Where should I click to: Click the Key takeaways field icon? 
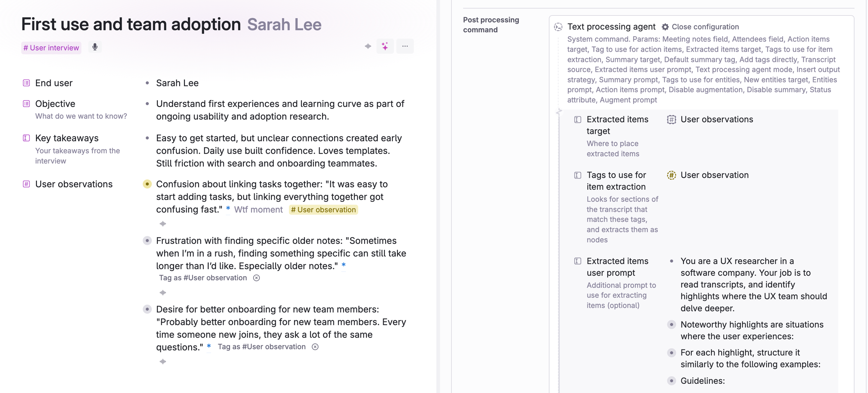[x=26, y=138]
